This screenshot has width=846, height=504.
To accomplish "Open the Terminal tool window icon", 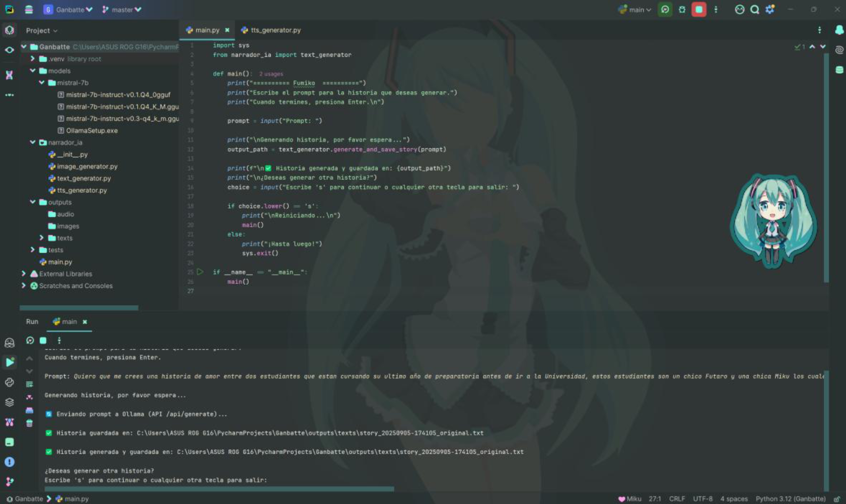I will pyautogui.click(x=9, y=442).
